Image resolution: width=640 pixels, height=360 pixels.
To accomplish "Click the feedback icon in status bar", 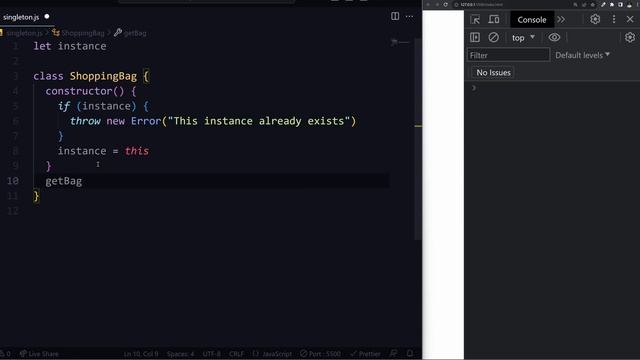I will point(393,353).
